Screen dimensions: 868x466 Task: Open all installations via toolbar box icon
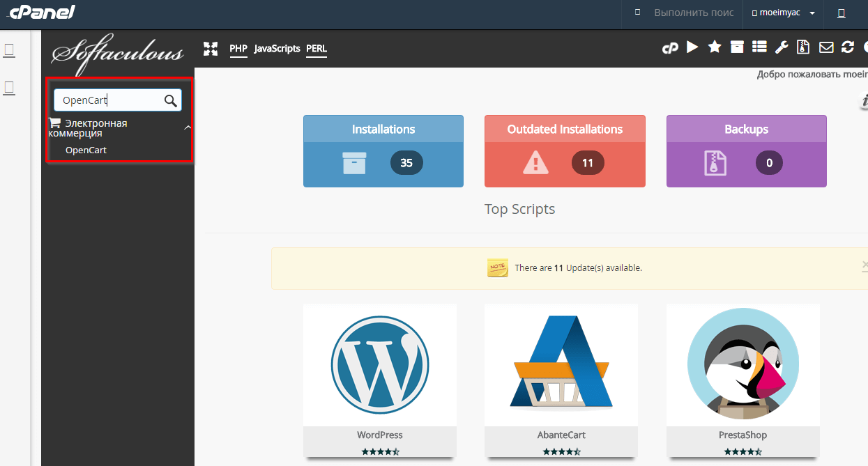tap(737, 47)
